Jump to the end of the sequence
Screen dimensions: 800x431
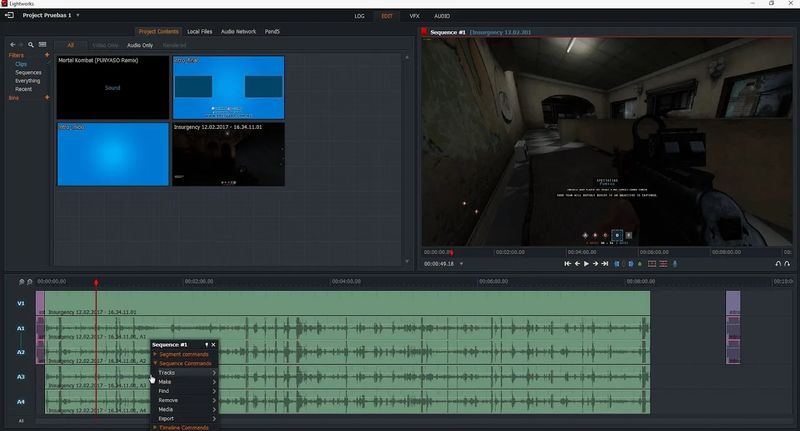click(605, 264)
